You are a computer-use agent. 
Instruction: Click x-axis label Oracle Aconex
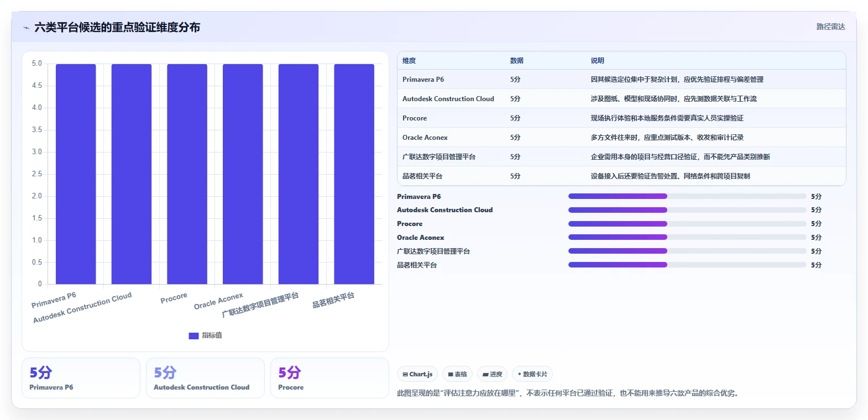218,301
